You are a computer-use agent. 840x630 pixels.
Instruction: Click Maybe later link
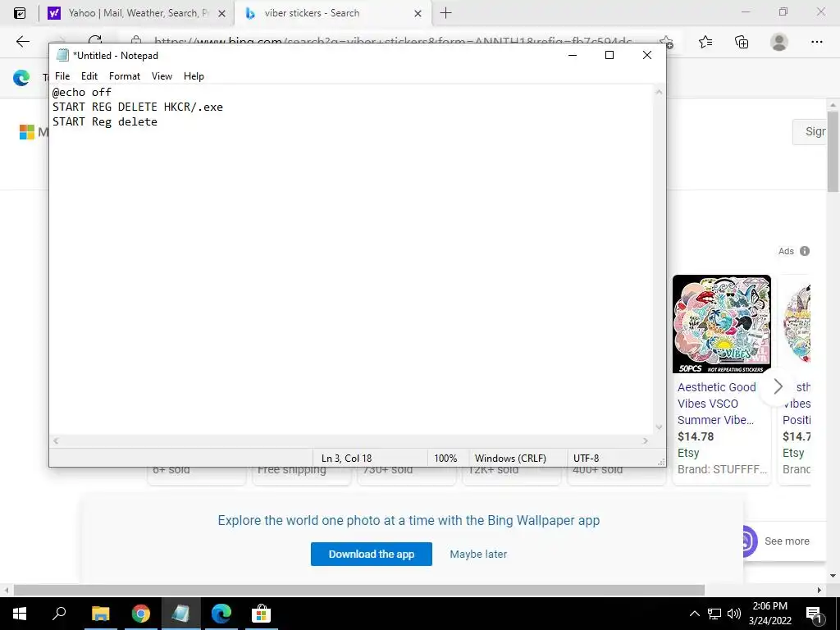pos(478,554)
